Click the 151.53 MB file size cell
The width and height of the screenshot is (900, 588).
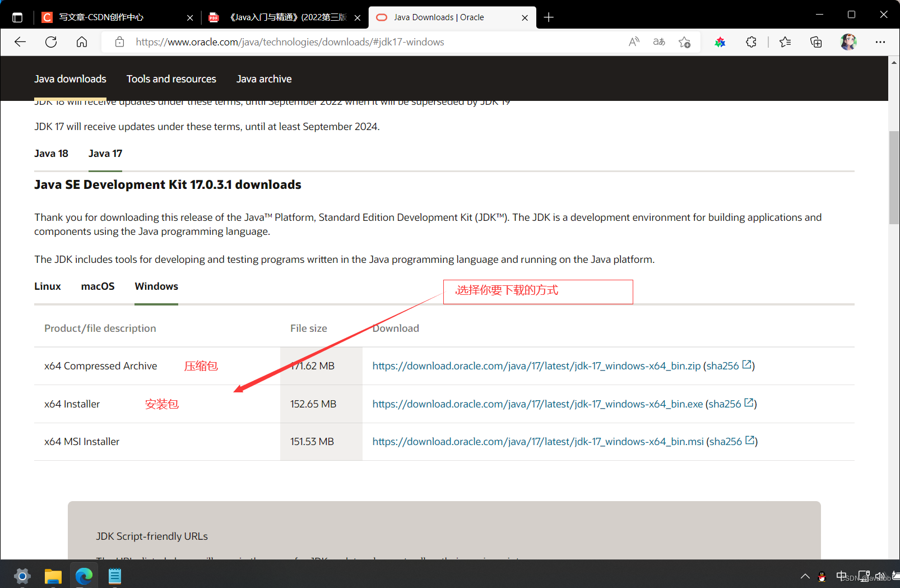[321, 442]
